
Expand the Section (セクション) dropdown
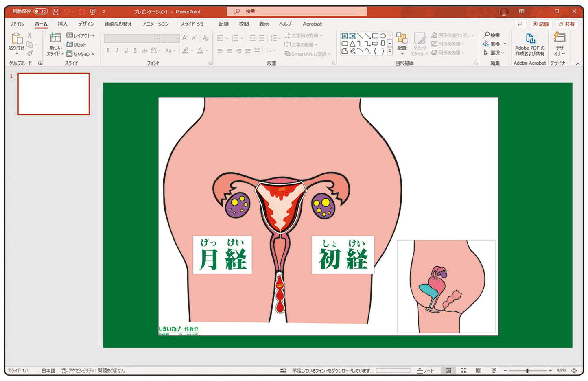click(x=81, y=54)
